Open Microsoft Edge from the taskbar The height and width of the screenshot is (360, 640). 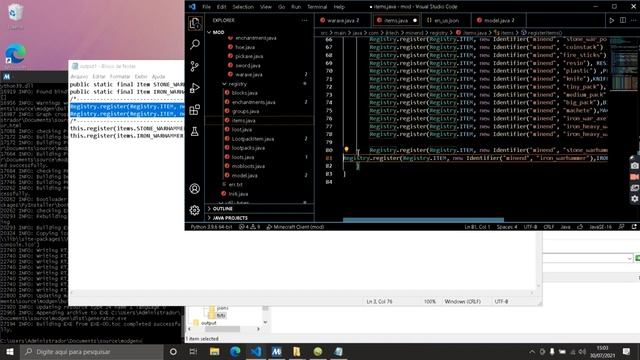pos(235,351)
